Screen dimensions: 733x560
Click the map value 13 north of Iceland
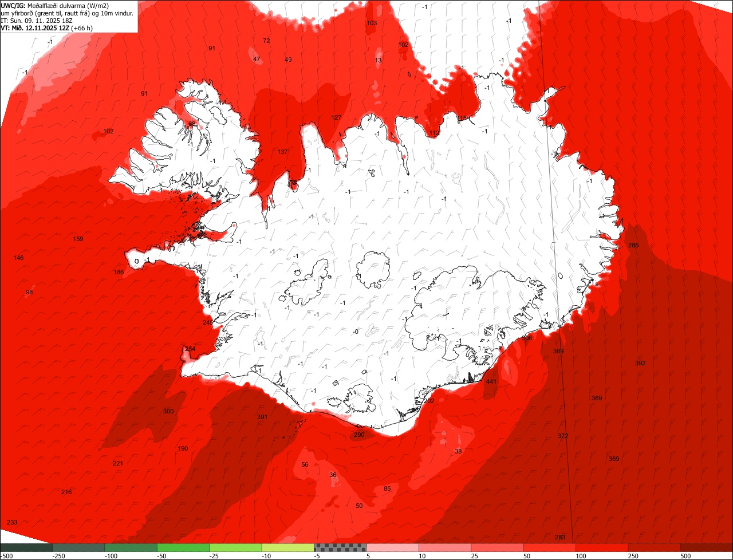378,60
